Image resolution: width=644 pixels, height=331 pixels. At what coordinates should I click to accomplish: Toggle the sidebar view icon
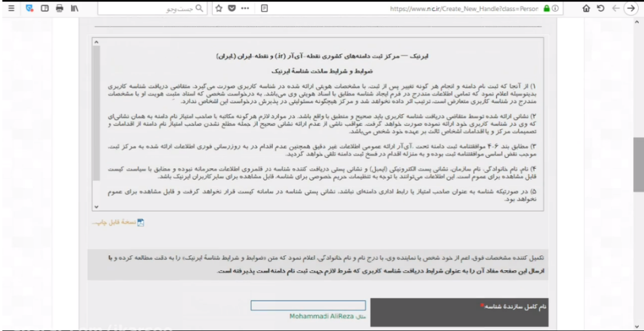[45, 8]
